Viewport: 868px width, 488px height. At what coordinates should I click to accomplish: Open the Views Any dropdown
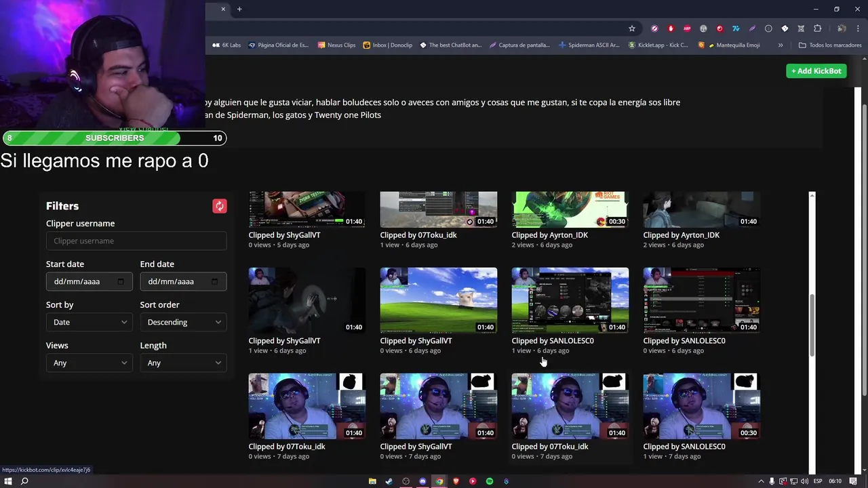[90, 363]
